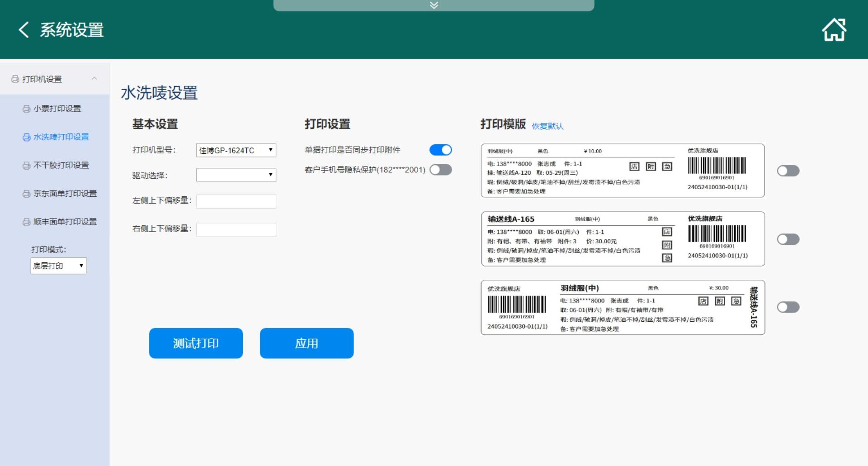Expand the top pull-down double chevron handle
This screenshot has width=868, height=466.
click(x=434, y=5)
